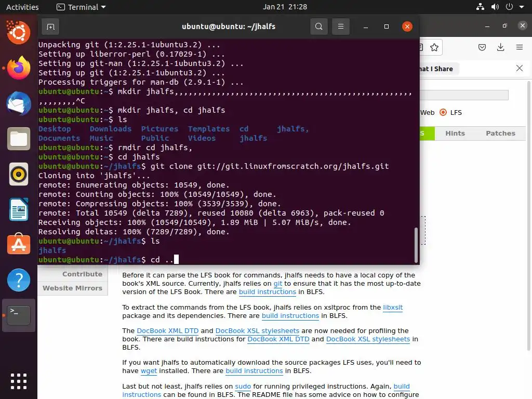The width and height of the screenshot is (532, 399).
Task: Click Terminal icon in dock
Action: click(x=19, y=315)
